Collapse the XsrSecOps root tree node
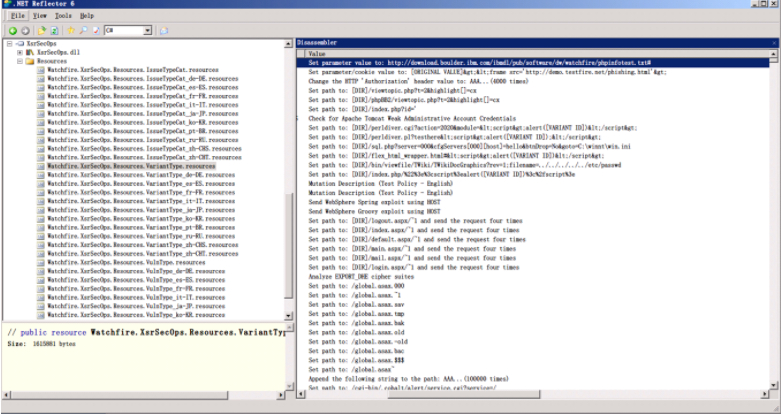Viewport: 781px width, 415px height. coord(8,44)
